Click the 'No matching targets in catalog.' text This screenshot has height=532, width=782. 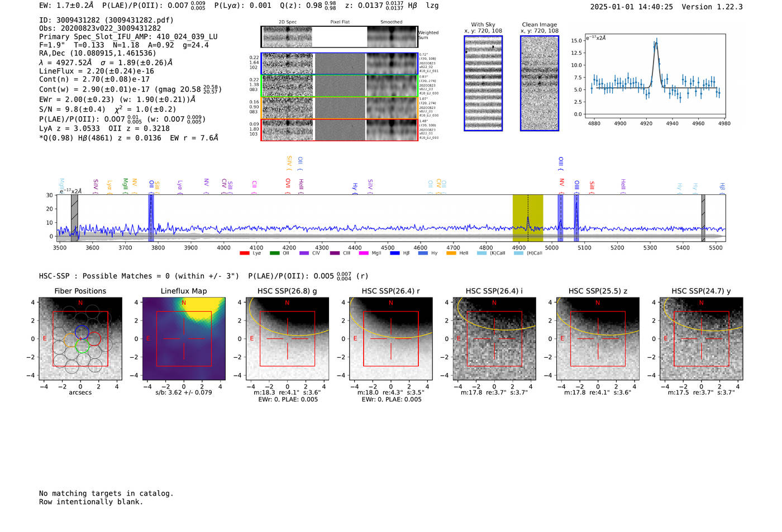click(x=106, y=493)
